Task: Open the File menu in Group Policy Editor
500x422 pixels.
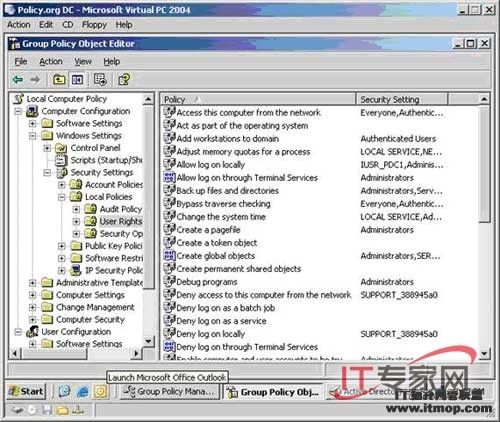Action: point(21,61)
